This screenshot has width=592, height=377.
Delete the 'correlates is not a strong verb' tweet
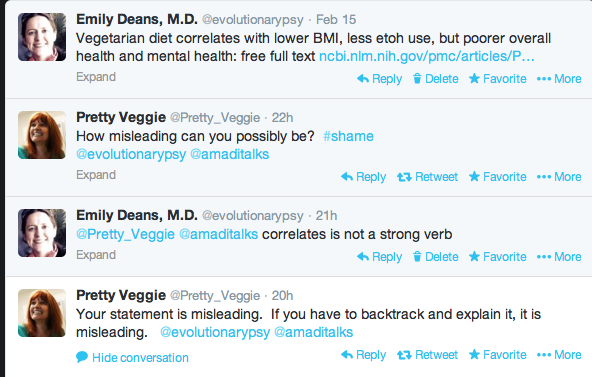435,257
